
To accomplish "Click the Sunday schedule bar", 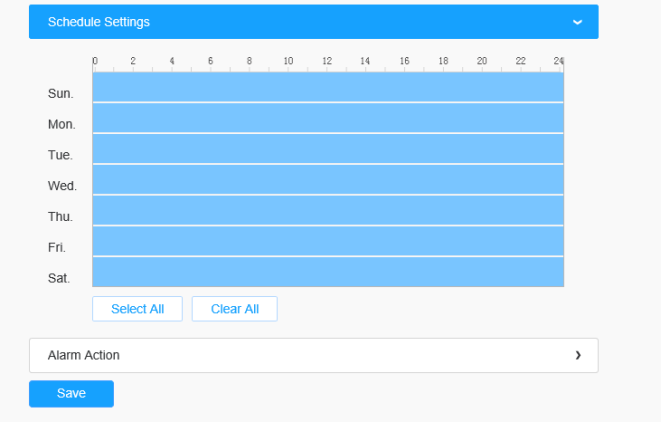I will 328,87.
